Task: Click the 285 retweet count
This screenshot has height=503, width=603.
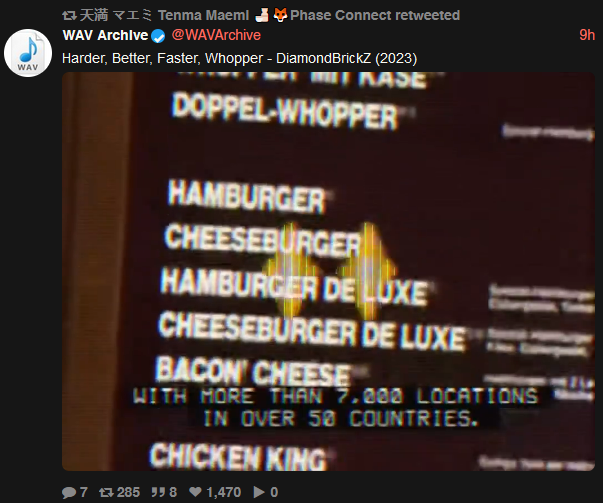Action: click(128, 492)
